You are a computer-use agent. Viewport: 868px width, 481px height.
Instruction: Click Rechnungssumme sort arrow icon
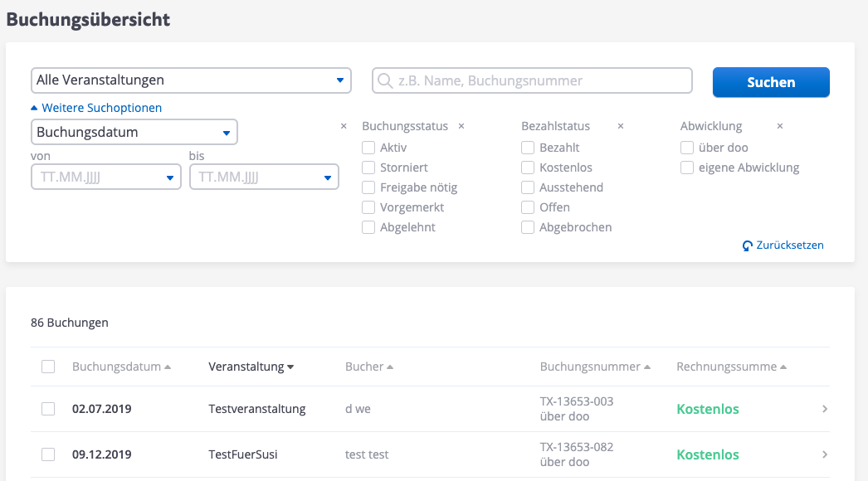tap(783, 367)
